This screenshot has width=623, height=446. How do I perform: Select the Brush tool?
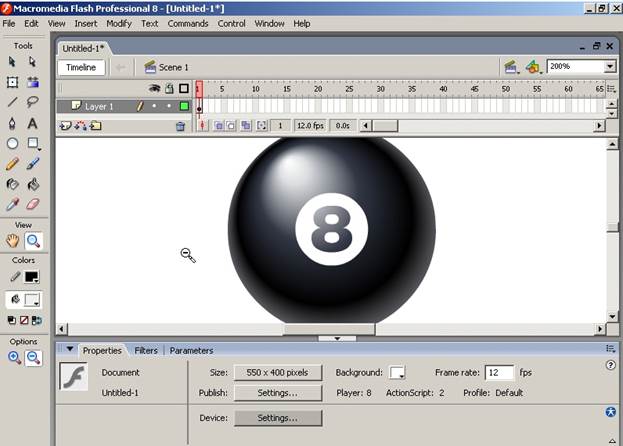tap(33, 164)
